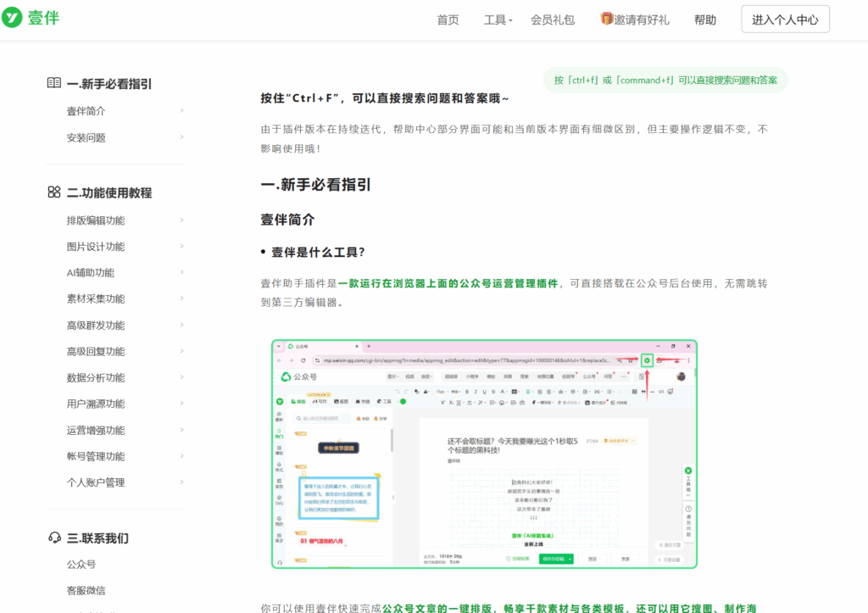Open 公众号 under 联系我们

click(81, 565)
